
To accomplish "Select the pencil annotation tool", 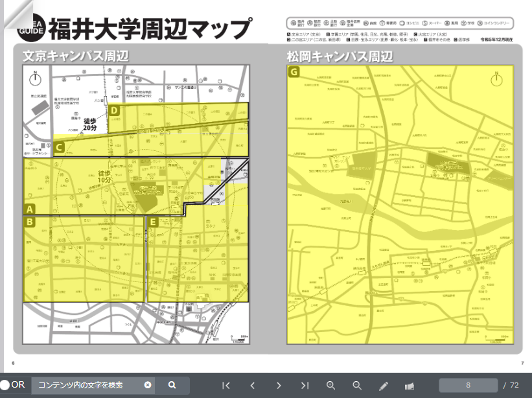I will pos(384,386).
